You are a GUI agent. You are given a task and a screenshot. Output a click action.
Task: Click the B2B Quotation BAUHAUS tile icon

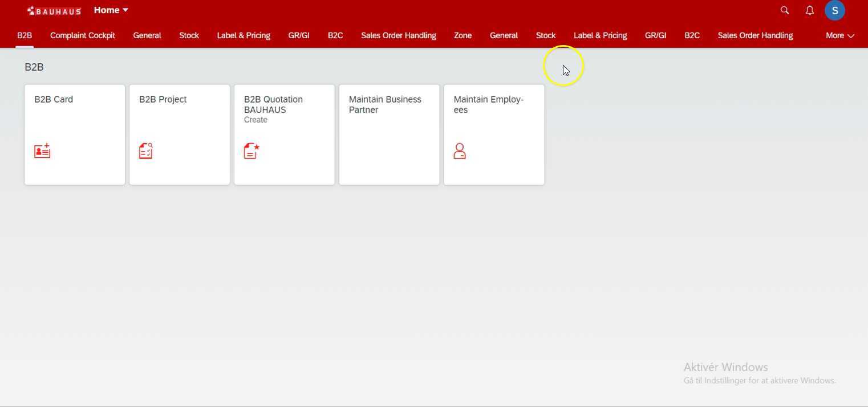tap(252, 151)
